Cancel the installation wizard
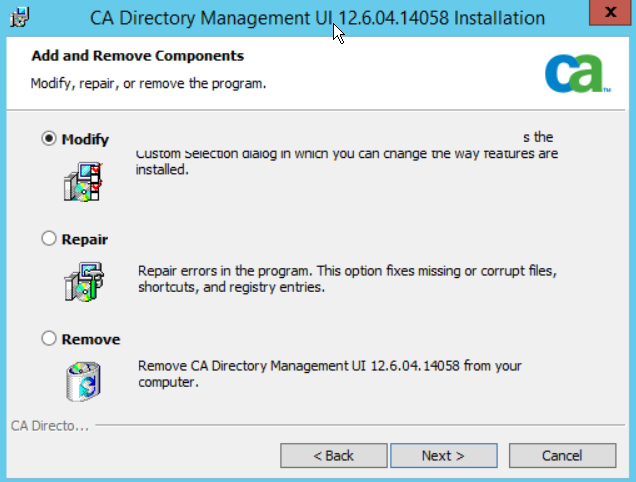 pos(561,455)
